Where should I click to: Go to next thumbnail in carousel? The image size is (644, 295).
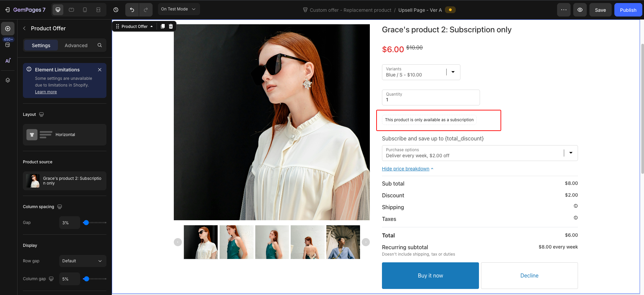(366, 242)
